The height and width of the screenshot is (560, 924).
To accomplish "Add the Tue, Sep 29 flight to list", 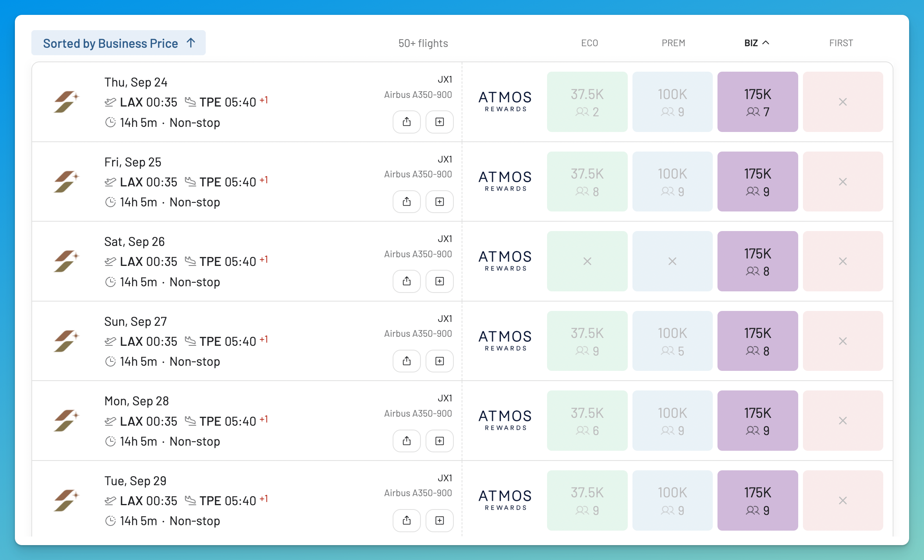I will [440, 520].
